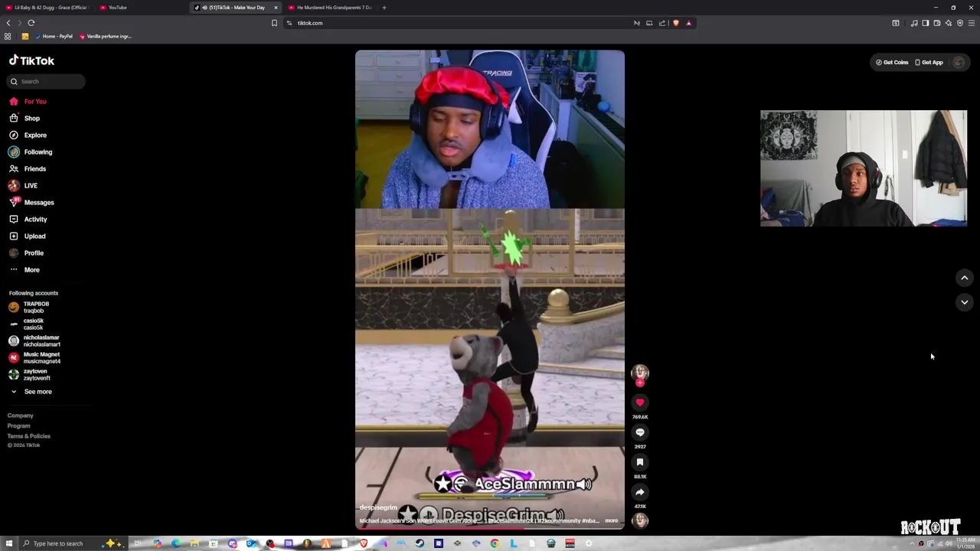Open Terms & Policies footer link
The image size is (980, 551).
[x=29, y=436]
